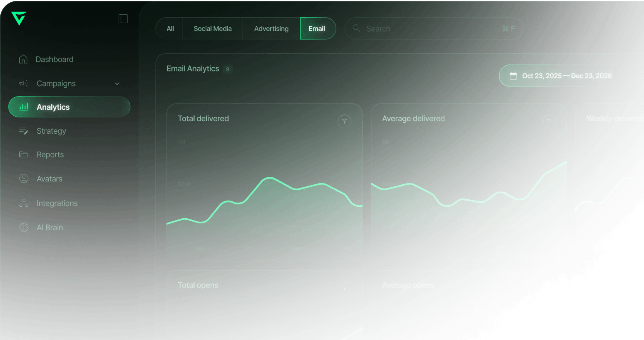Click the Email Analytics count badge 9

[x=227, y=69]
